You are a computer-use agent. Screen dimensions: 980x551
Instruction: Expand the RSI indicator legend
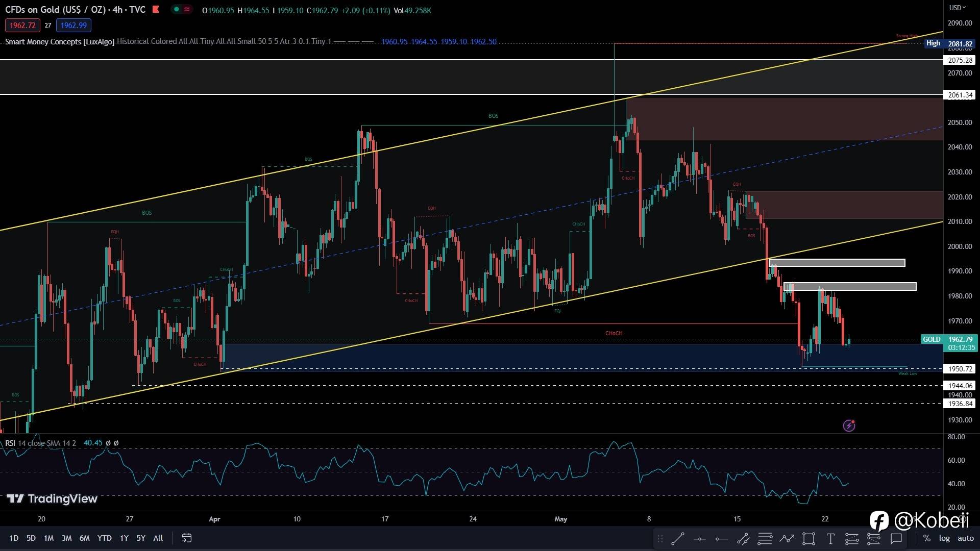point(10,443)
